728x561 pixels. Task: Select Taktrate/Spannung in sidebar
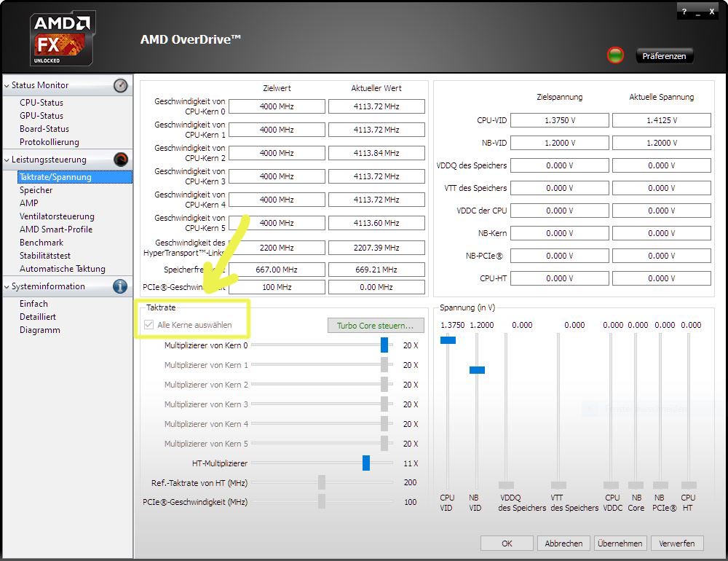pos(75,177)
